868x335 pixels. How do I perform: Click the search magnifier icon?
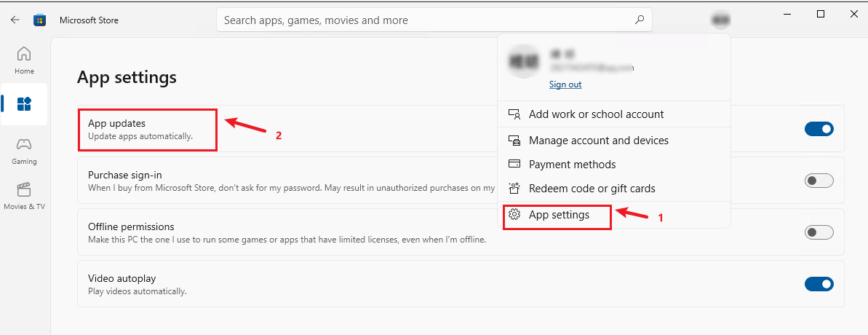click(x=640, y=20)
